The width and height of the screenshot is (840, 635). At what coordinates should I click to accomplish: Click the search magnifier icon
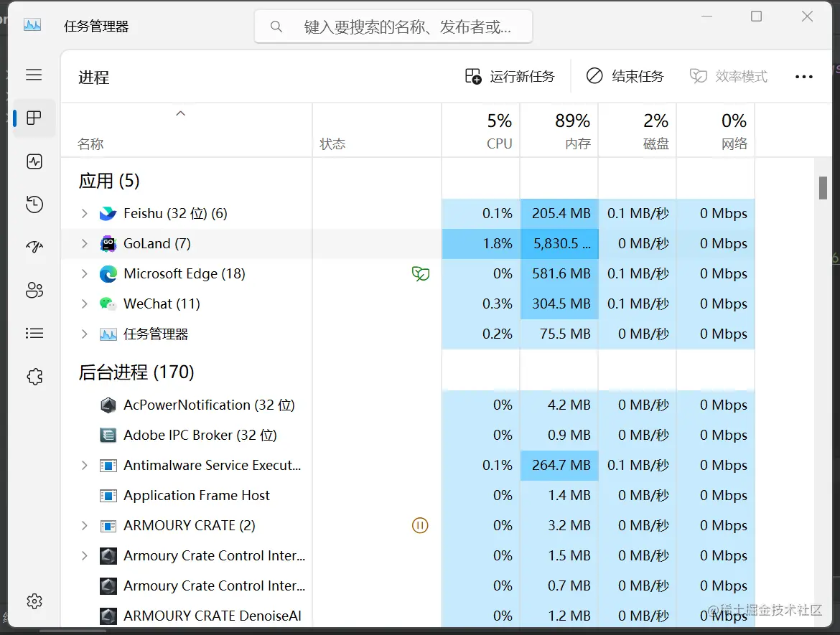(276, 27)
